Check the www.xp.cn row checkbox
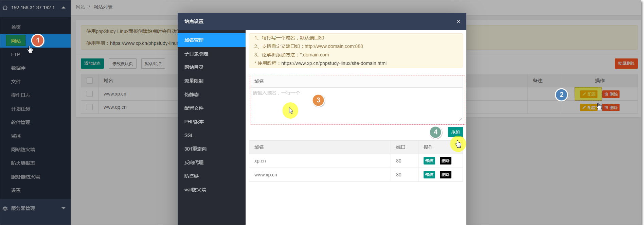The height and width of the screenshot is (225, 644). coord(90,94)
